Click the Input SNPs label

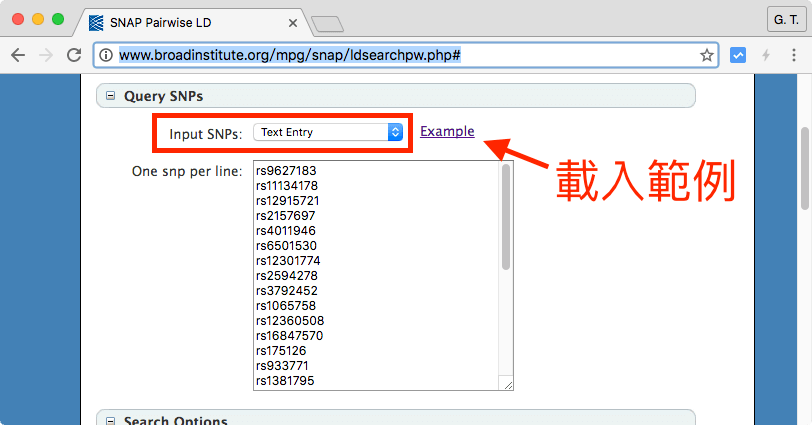click(206, 134)
